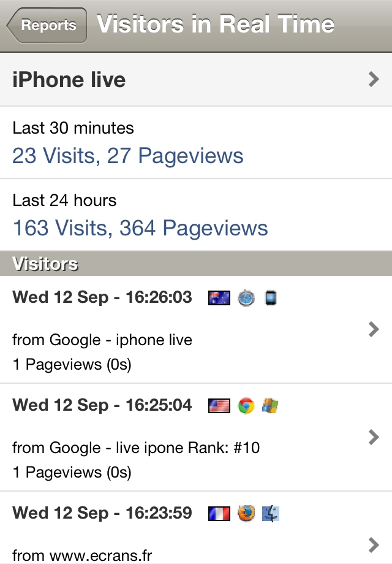The image size is (392, 564).
Task: Open 16:25:04 visitor details chevron
Action: [x=374, y=437]
